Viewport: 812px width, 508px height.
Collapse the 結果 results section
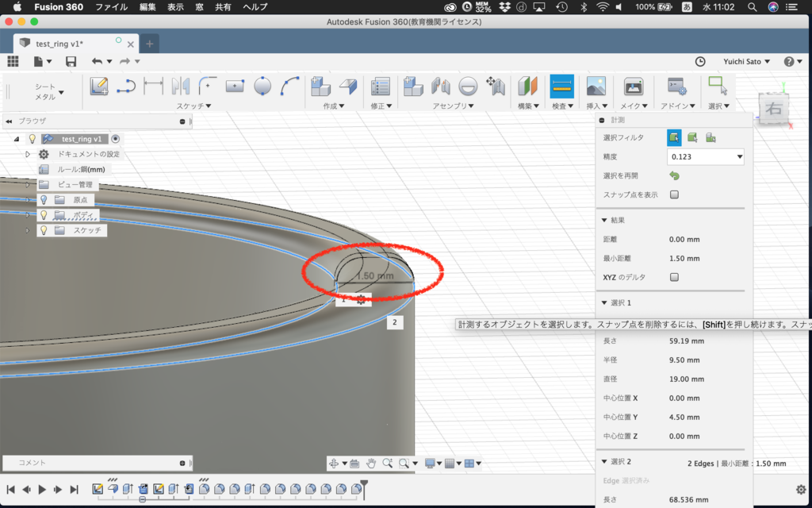point(603,221)
